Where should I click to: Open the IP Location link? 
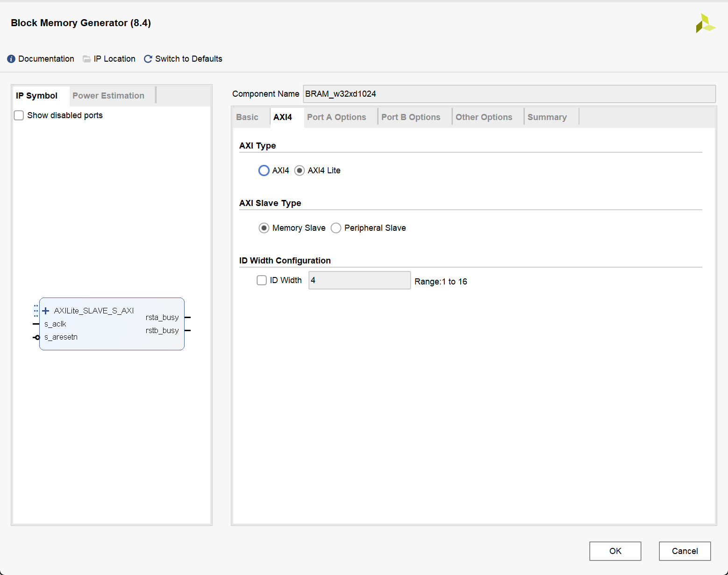114,59
